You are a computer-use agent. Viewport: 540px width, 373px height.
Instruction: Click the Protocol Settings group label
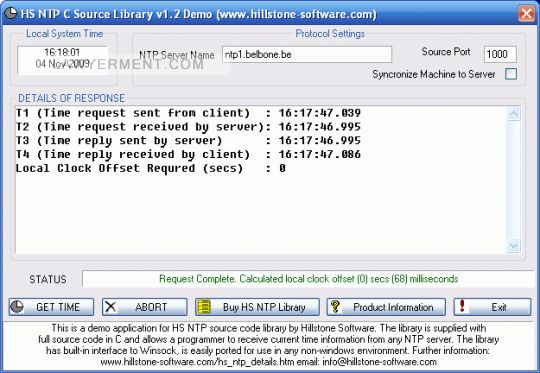click(330, 33)
